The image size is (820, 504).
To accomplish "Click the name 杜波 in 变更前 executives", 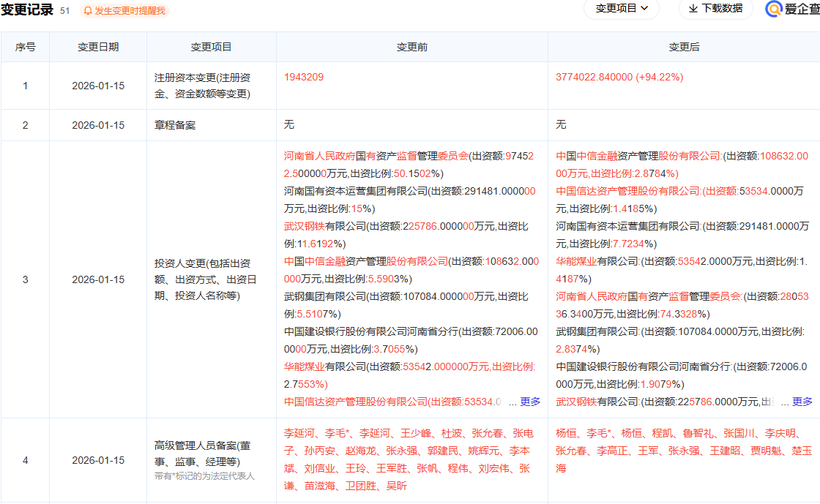I will pyautogui.click(x=451, y=433).
